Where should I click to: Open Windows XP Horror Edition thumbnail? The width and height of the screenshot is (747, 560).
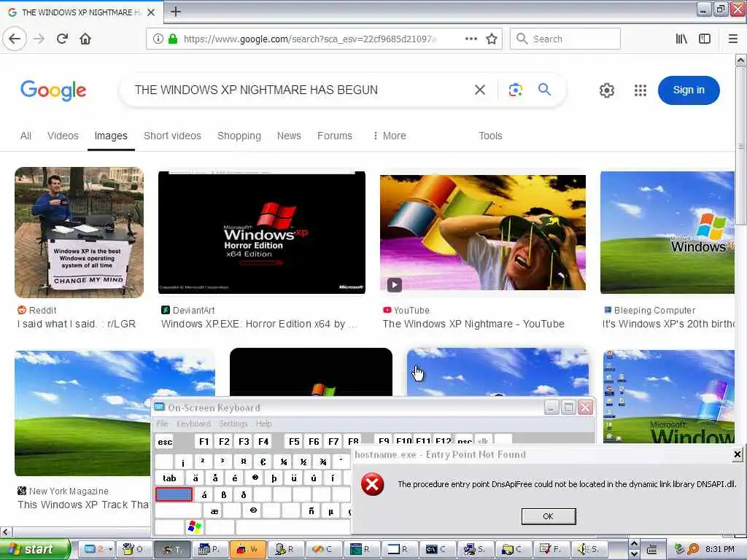(262, 233)
